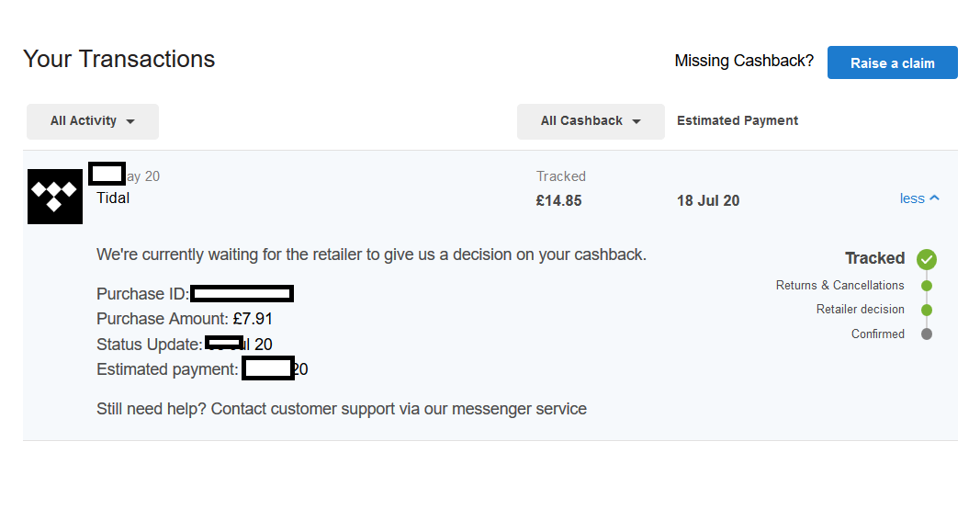Image resolution: width=980 pixels, height=532 pixels.
Task: Click the 18 Jul 20 estimated payment date
Action: (x=708, y=200)
